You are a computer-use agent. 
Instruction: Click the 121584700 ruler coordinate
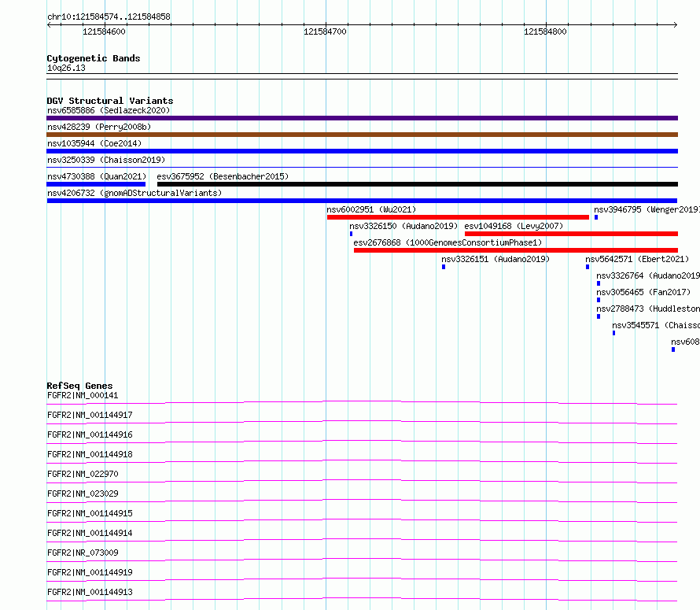(x=325, y=31)
